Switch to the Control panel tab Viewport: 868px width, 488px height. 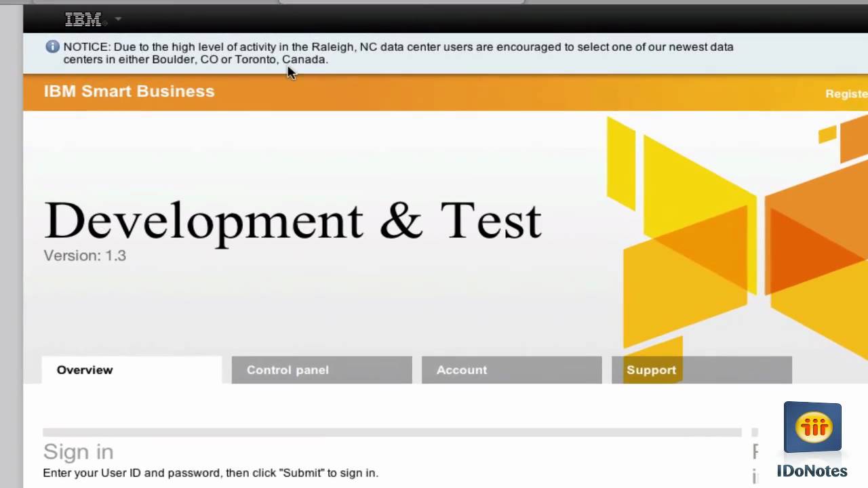321,370
